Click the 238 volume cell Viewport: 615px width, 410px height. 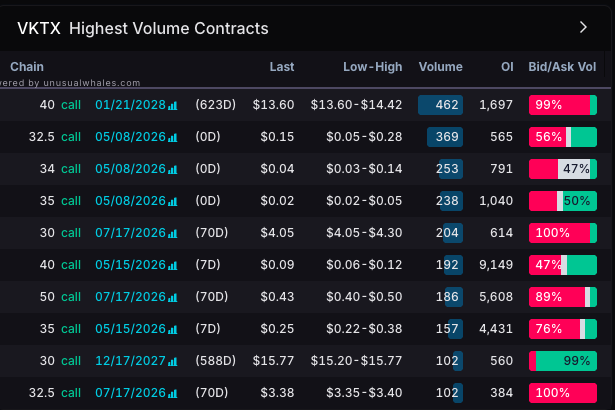447,200
